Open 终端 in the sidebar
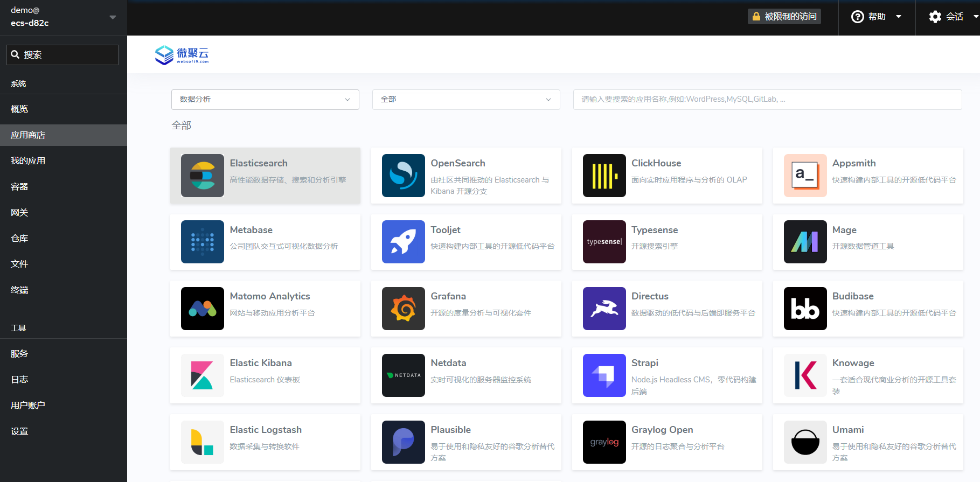The height and width of the screenshot is (482, 980). pyautogui.click(x=64, y=290)
